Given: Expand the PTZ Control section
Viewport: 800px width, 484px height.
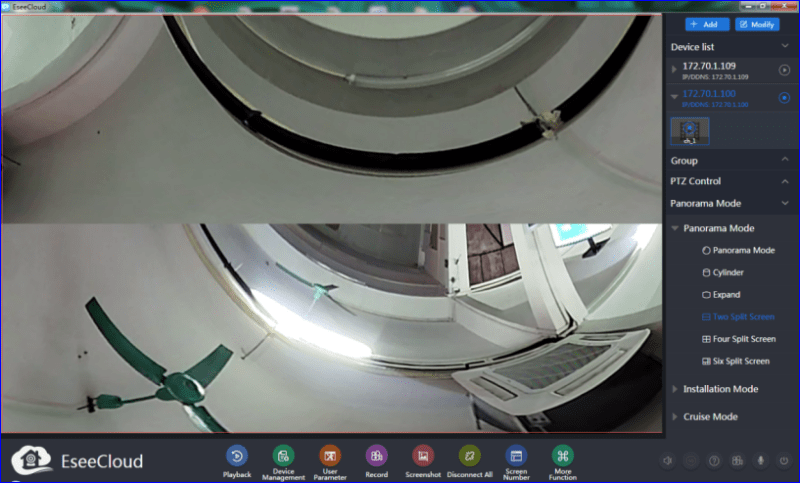Looking at the screenshot, I should coord(784,181).
